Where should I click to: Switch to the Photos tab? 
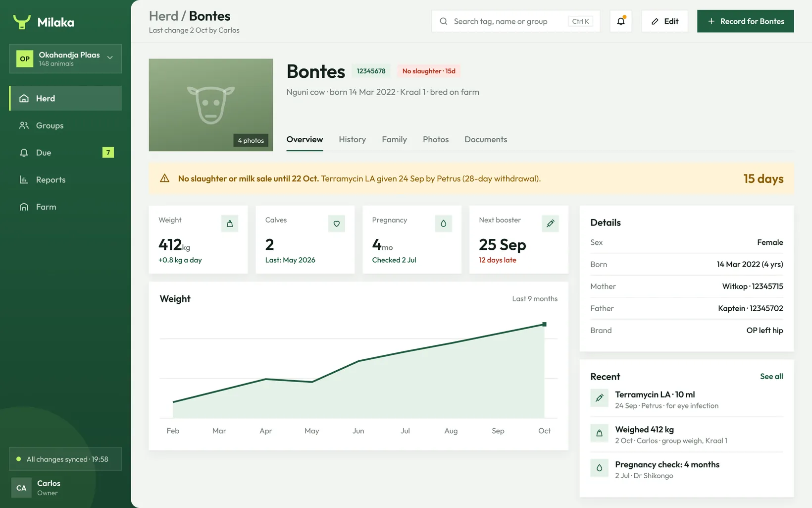[x=436, y=139]
